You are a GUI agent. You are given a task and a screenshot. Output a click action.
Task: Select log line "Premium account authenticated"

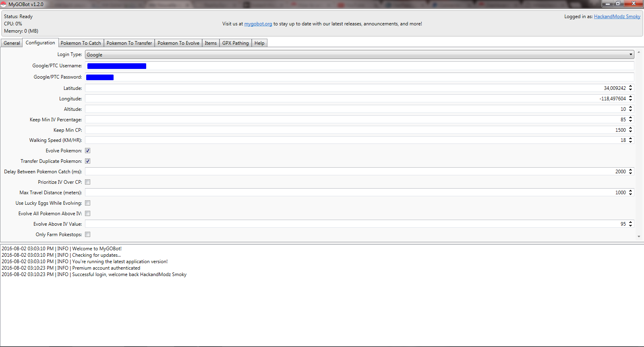click(71, 268)
